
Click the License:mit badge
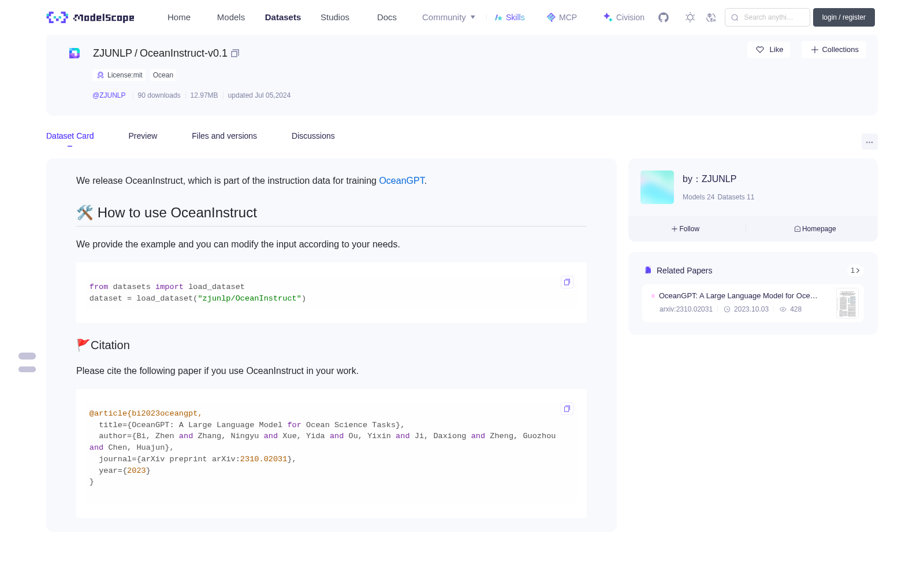(x=119, y=75)
